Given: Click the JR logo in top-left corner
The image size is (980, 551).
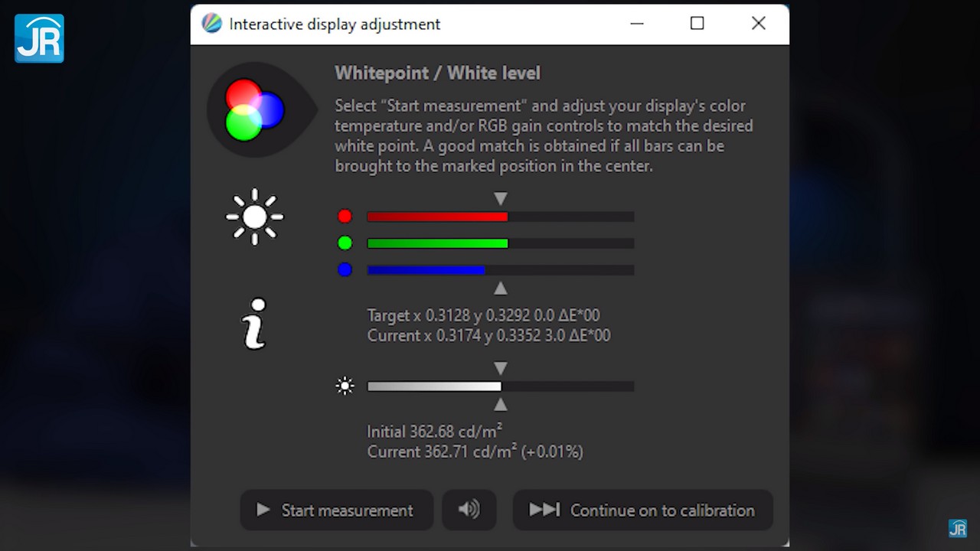Looking at the screenshot, I should [39, 38].
